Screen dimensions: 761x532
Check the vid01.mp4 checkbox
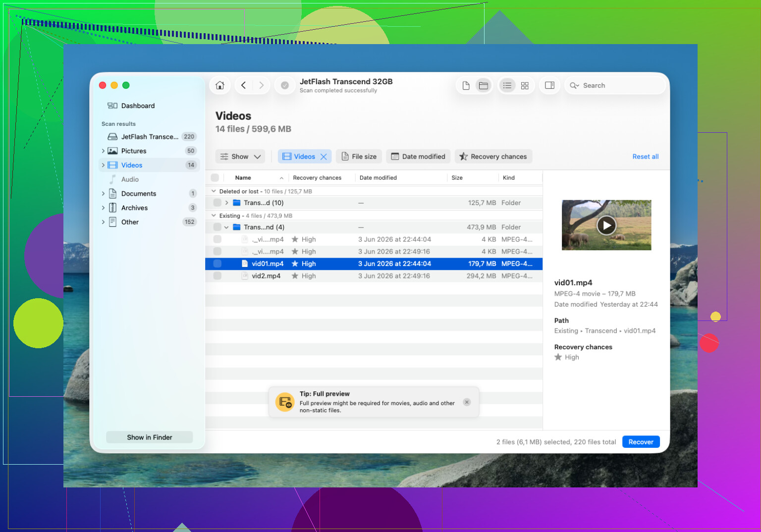(217, 264)
